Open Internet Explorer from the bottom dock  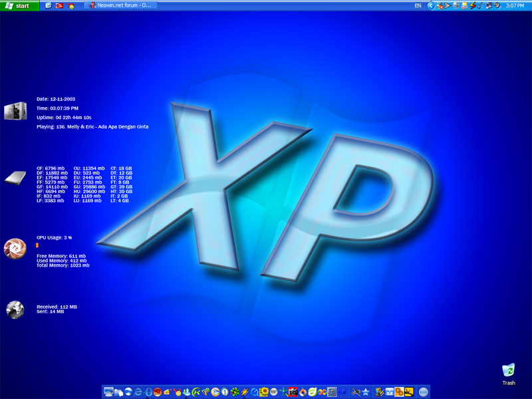pyautogui.click(x=139, y=392)
